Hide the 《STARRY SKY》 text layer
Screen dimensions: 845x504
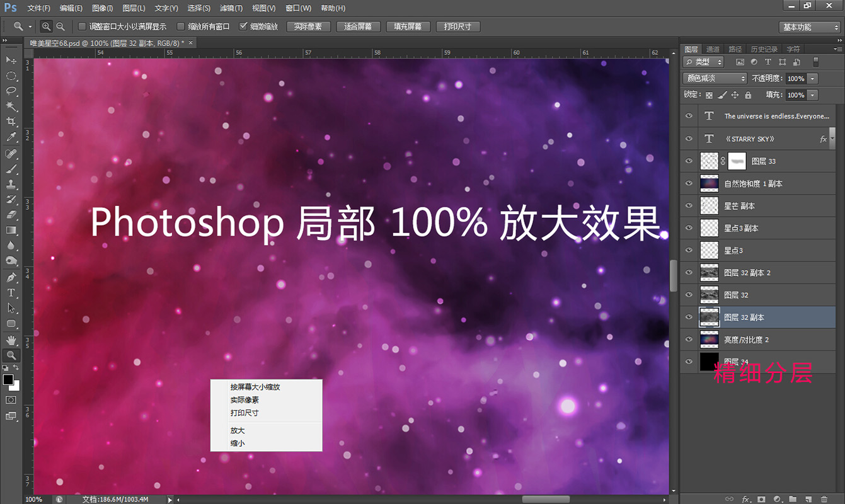pos(689,139)
